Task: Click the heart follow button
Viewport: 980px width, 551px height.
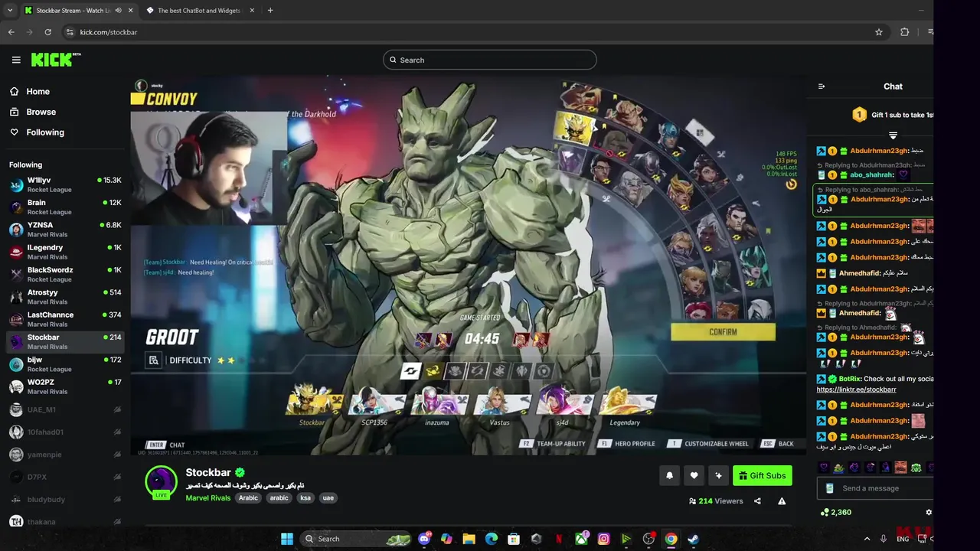Action: [694, 475]
